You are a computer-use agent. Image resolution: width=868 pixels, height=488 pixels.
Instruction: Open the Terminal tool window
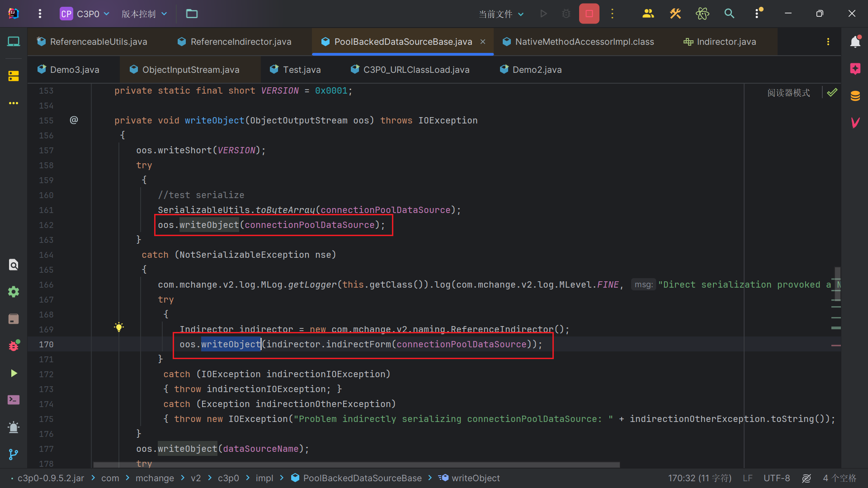click(14, 400)
